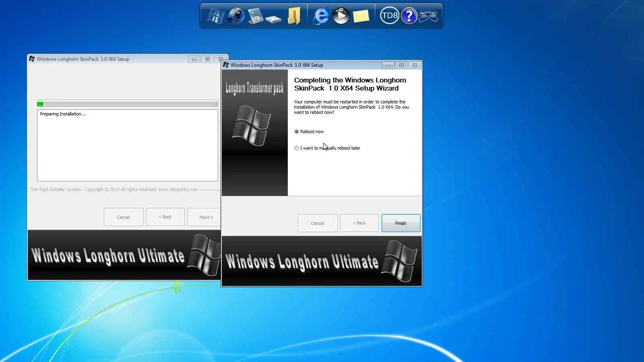Click the title bar icon of the front Setup window
644x362 pixels.
click(x=226, y=65)
